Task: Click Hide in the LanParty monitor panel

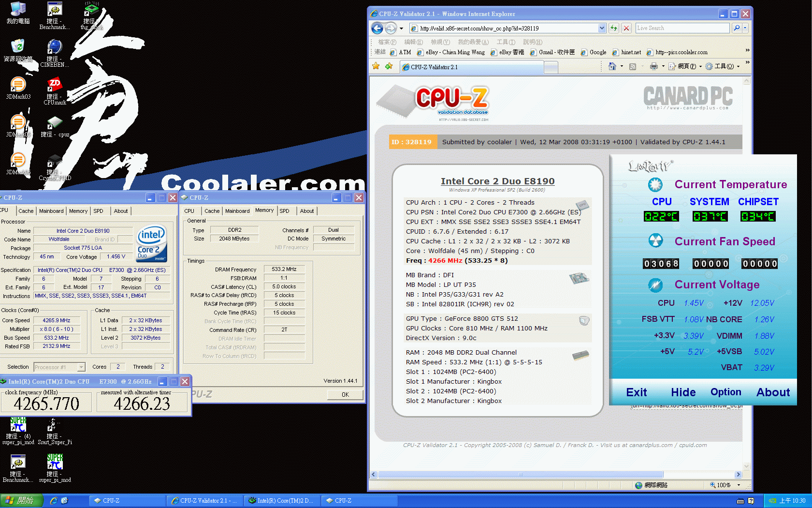Action: 683,392
